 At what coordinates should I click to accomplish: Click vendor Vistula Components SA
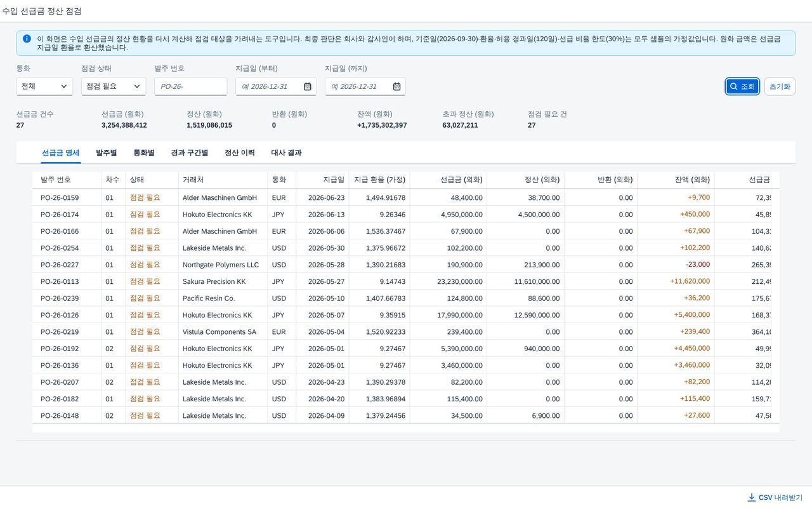(219, 332)
